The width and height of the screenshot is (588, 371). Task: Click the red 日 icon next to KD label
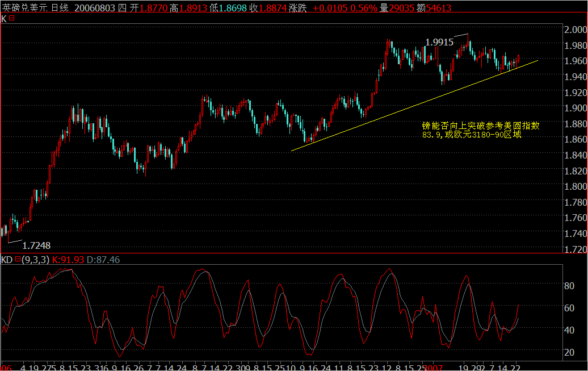point(18,261)
